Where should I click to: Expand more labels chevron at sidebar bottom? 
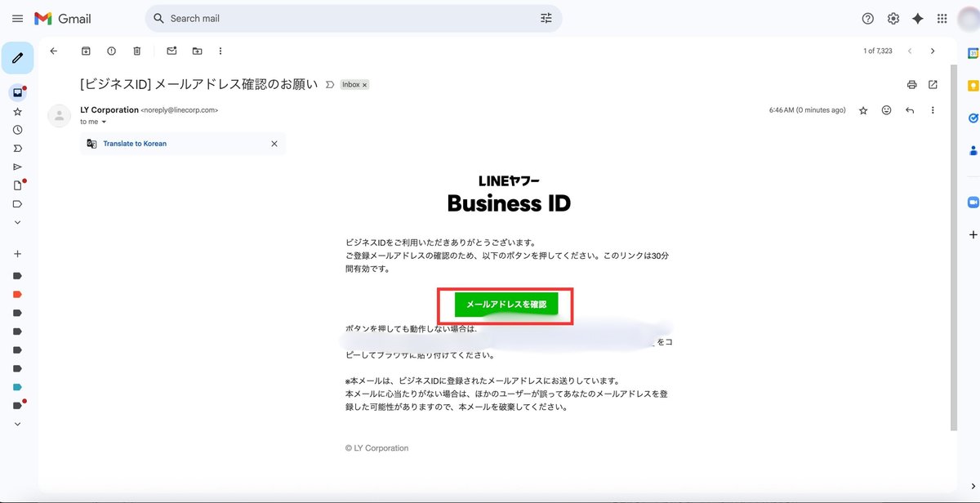[x=17, y=424]
